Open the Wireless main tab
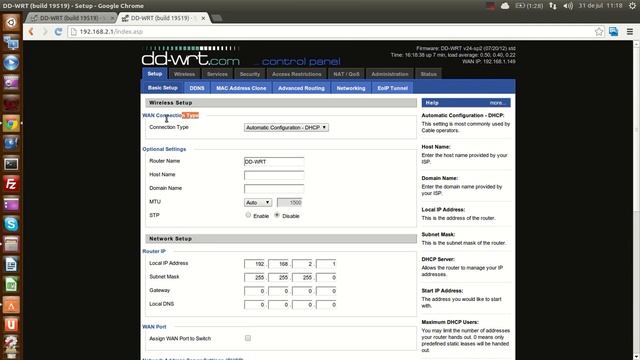 pos(184,74)
